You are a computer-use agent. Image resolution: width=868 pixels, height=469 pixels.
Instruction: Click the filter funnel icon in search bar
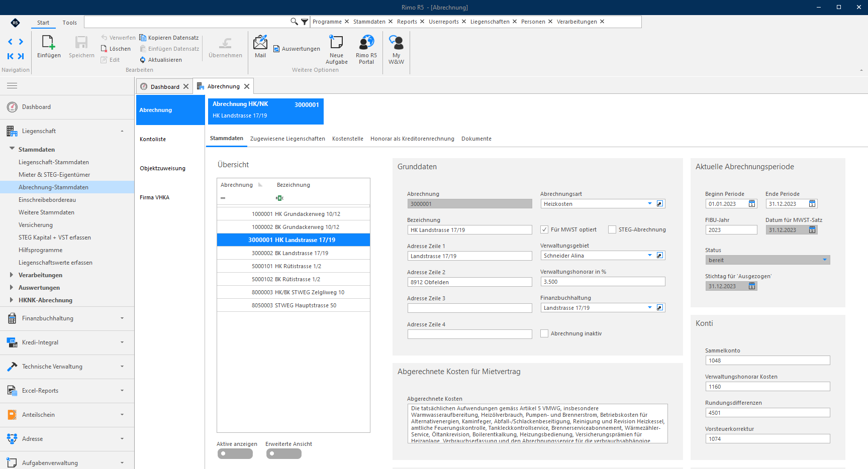(x=304, y=22)
